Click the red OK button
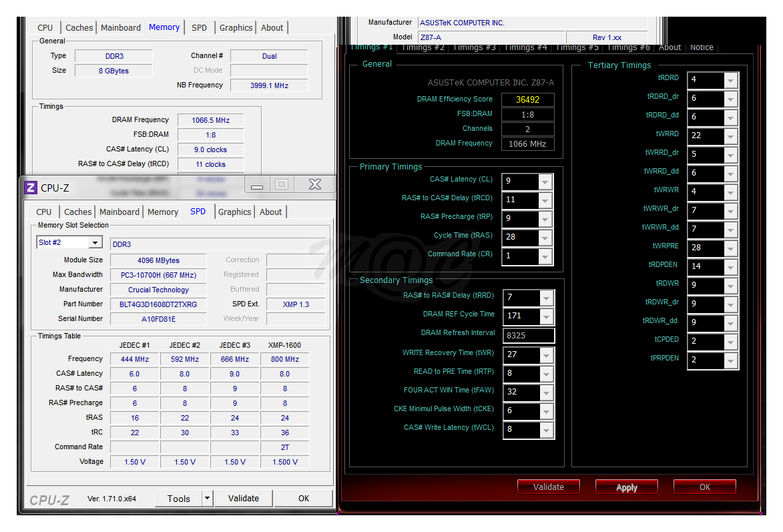The height and width of the screenshot is (532, 783). point(705,487)
